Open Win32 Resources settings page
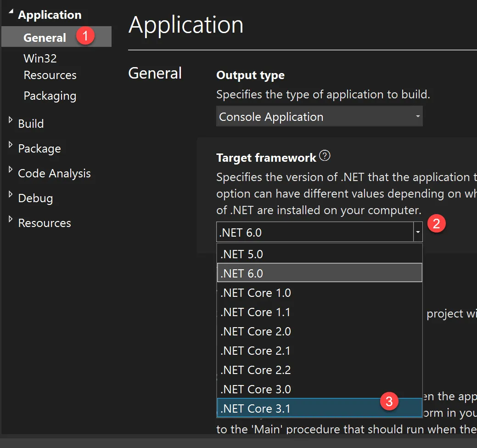The image size is (477, 448). click(50, 67)
